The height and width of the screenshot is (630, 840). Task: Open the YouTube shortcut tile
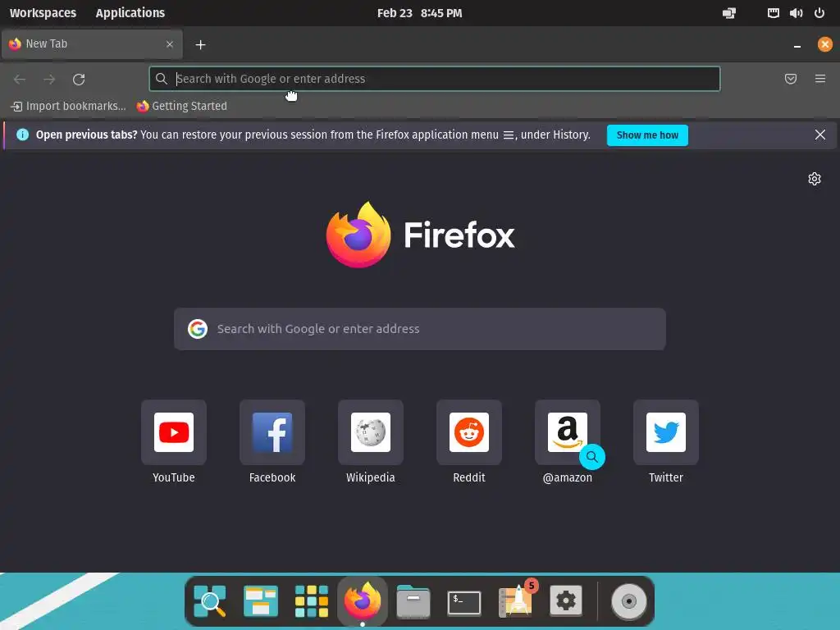174,432
